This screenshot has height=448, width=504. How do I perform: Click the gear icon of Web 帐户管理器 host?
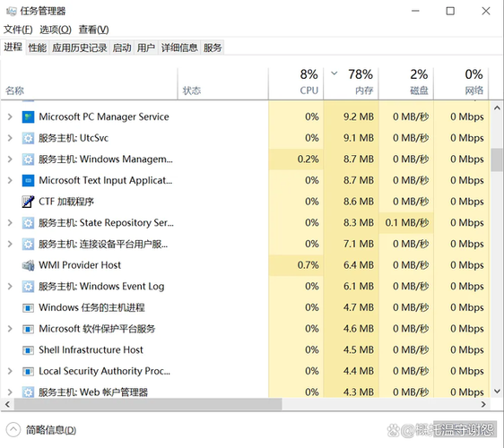point(28,392)
